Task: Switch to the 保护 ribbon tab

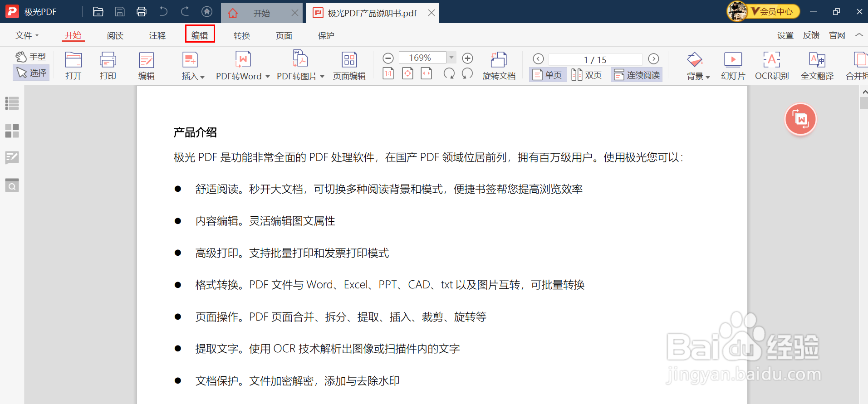Action: [x=326, y=35]
